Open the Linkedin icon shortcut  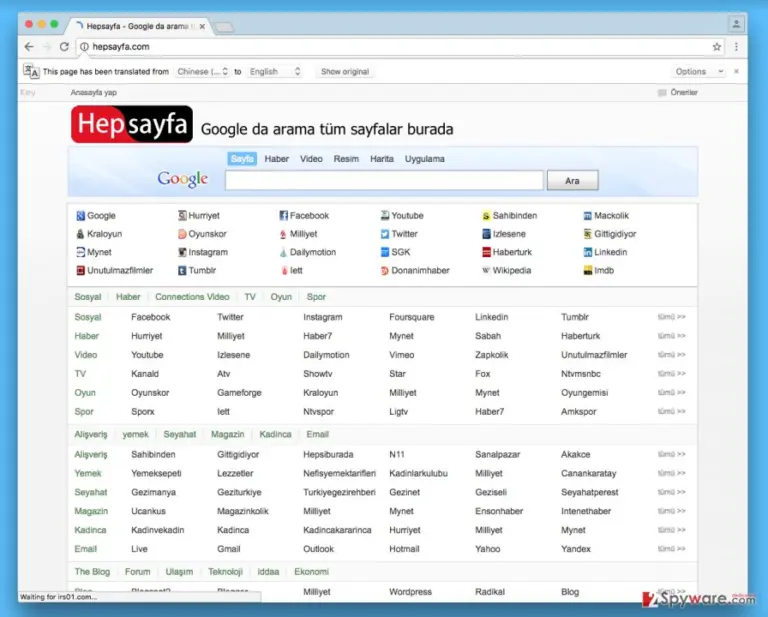(x=587, y=252)
